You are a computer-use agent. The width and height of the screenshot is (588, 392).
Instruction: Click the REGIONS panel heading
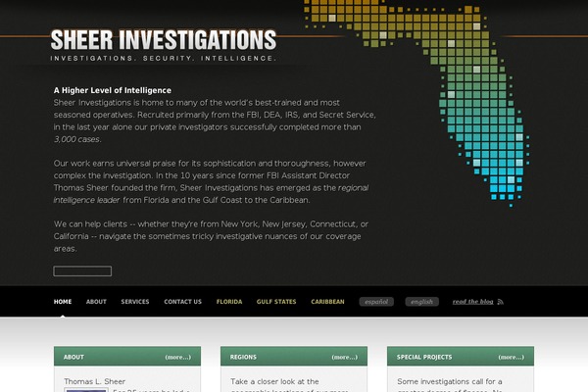pos(243,357)
